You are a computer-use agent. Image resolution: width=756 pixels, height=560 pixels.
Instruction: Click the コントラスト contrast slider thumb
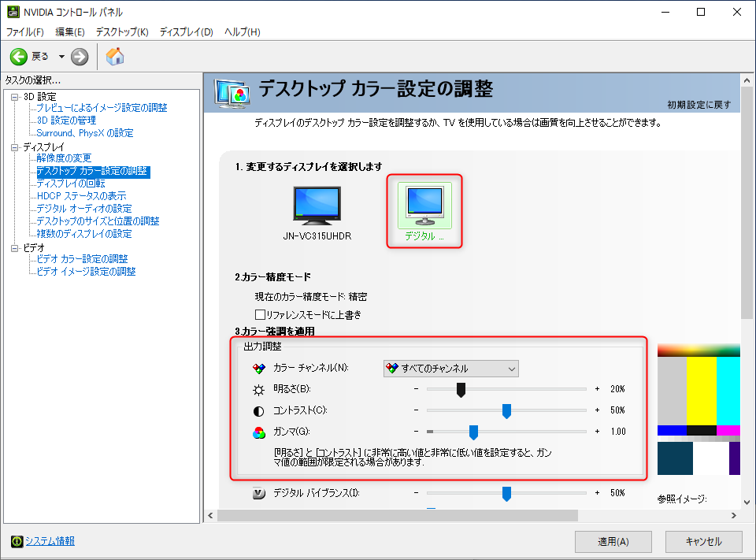pyautogui.click(x=506, y=411)
